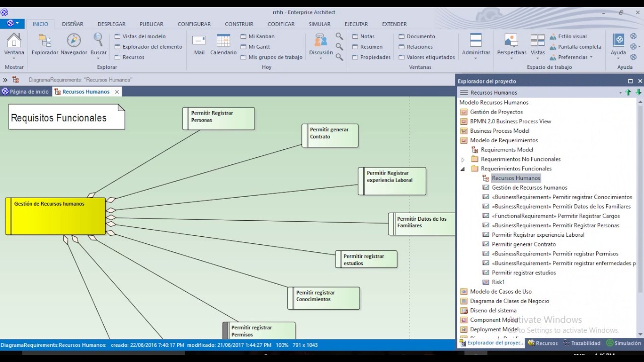Open the Ventana ribbon icon

[x=14, y=41]
